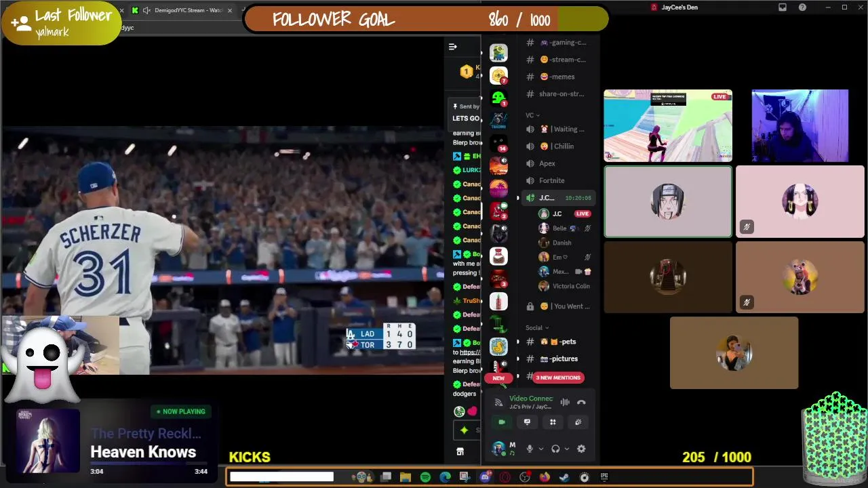Select the pink muted participant tile

click(x=800, y=202)
